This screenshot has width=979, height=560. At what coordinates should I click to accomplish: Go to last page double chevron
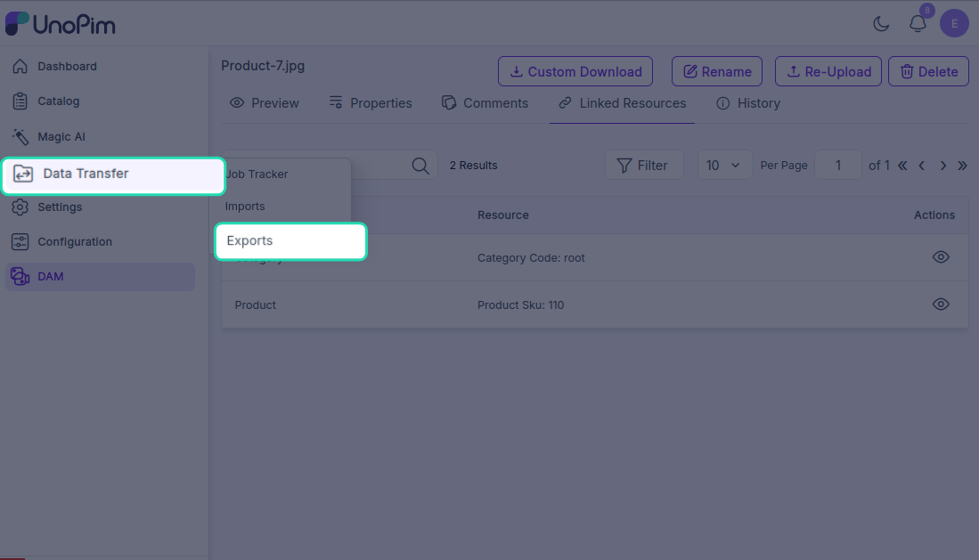[x=962, y=166]
